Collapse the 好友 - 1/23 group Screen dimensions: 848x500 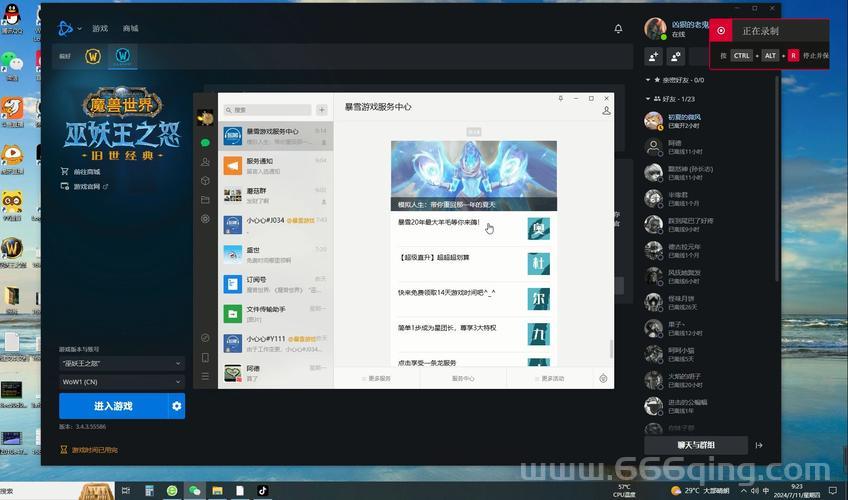671,99
